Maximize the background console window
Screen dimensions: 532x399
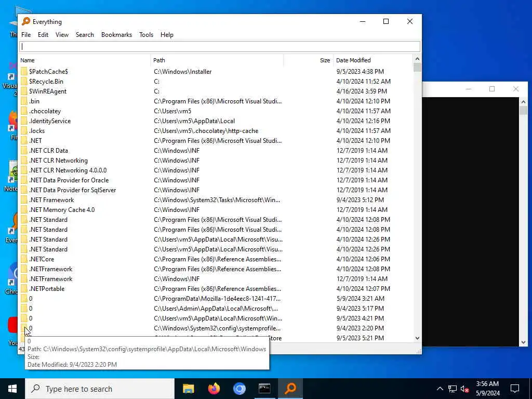tap(492, 89)
